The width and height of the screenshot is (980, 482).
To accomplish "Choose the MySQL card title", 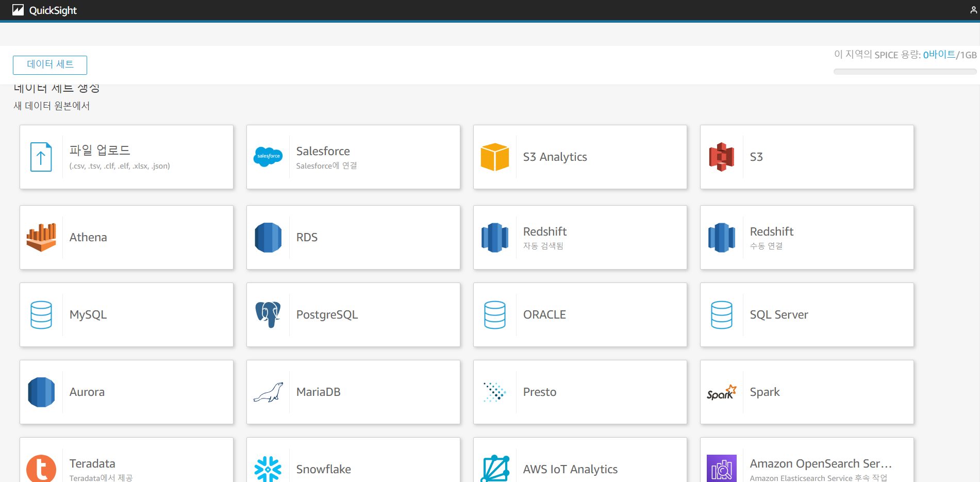I will click(88, 314).
